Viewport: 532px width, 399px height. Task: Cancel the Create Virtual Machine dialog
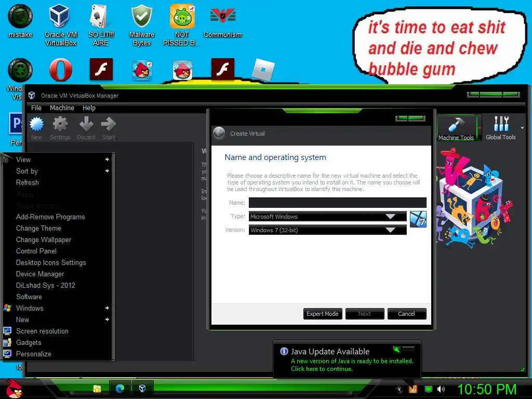click(x=406, y=314)
